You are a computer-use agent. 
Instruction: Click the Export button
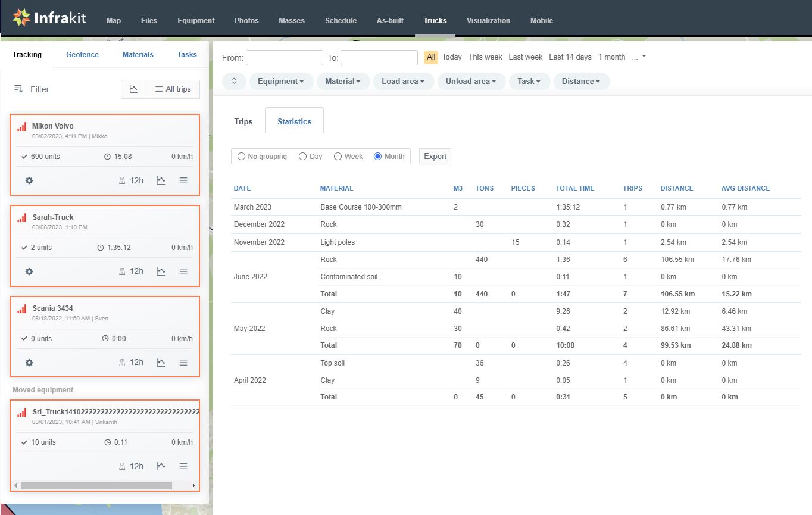[x=435, y=157]
